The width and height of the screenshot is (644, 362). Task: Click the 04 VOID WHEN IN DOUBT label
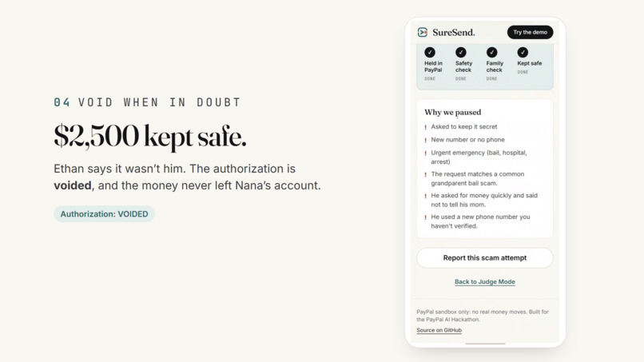pos(147,102)
